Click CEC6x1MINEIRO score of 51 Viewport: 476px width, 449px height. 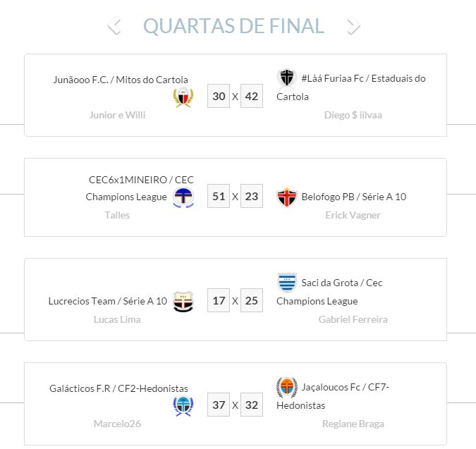pyautogui.click(x=219, y=197)
